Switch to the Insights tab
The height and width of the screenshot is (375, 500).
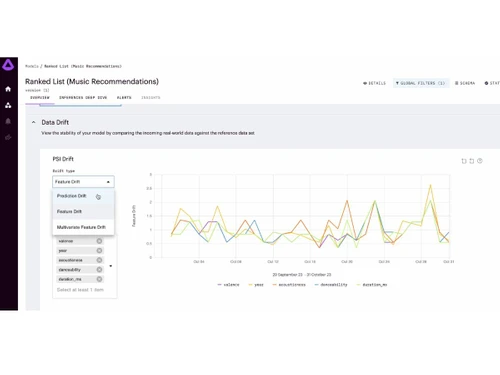point(151,98)
